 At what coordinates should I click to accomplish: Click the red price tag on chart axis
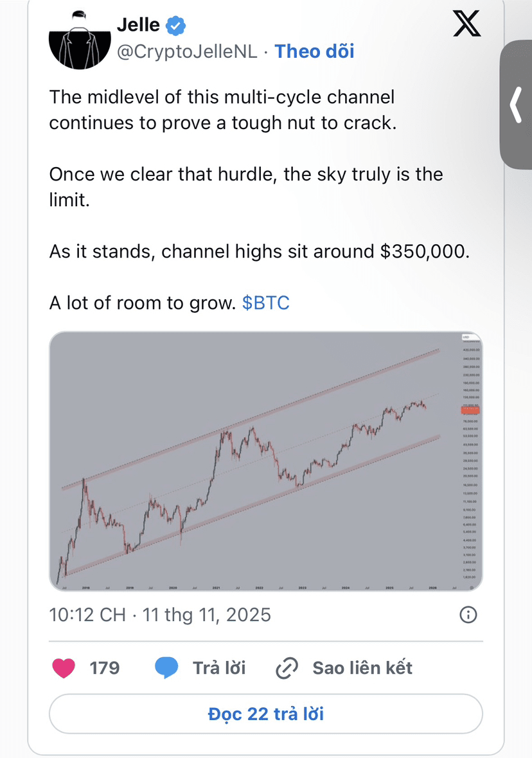pyautogui.click(x=470, y=410)
